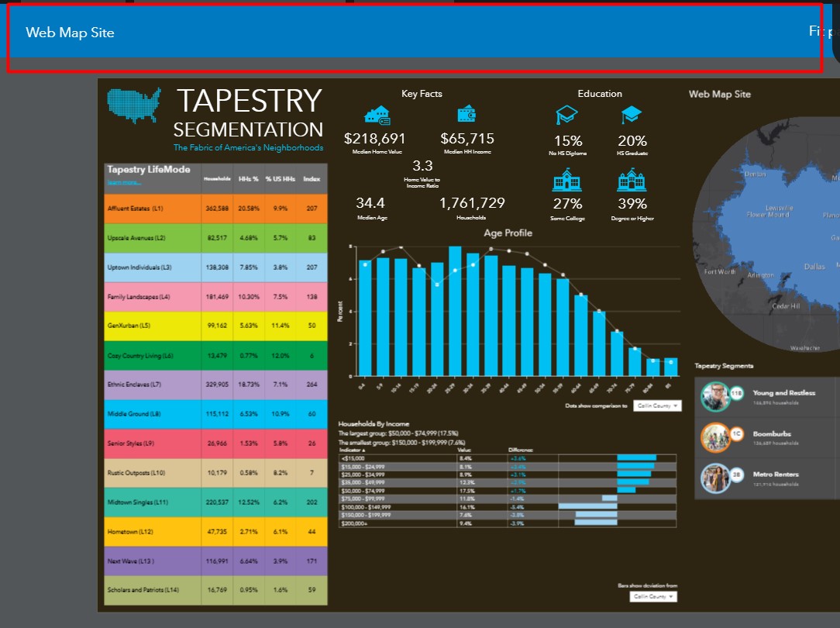Click the Median Home Value house icon
840x628 pixels.
coord(377,116)
